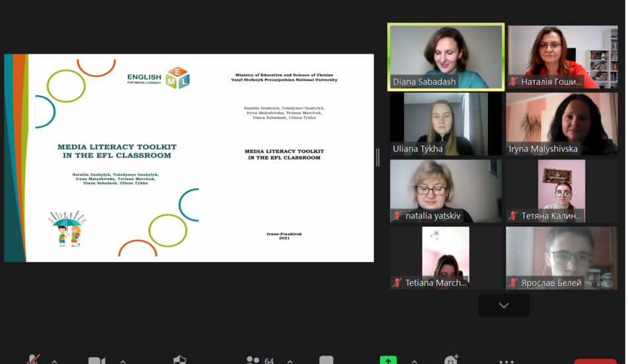Open audio options arrow beside microphone

pos(54,361)
